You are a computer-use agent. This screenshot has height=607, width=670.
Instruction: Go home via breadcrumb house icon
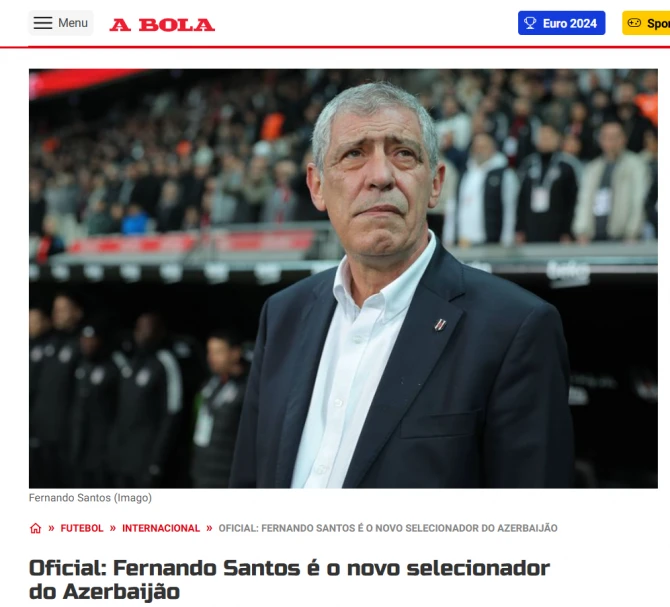tap(35, 528)
